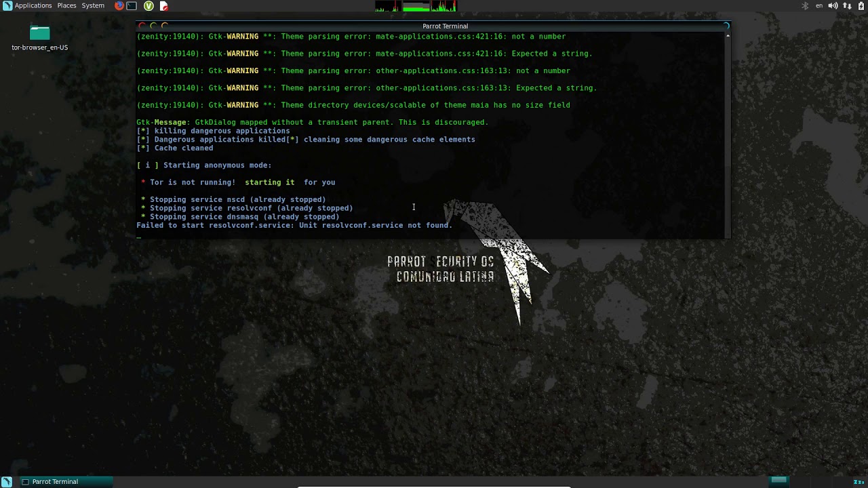This screenshot has height=488, width=868.
Task: Click the 'Starting anonymous mode:' line
Action: tap(204, 165)
